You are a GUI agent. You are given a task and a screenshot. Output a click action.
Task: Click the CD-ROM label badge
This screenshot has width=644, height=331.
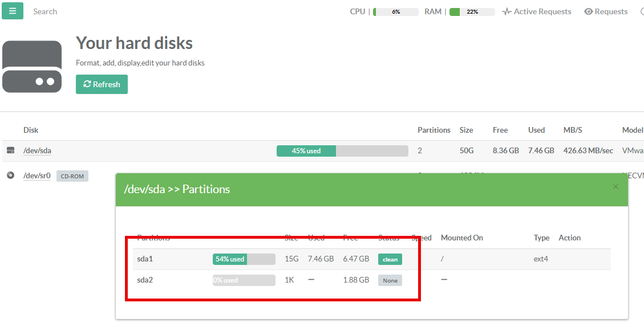[72, 176]
